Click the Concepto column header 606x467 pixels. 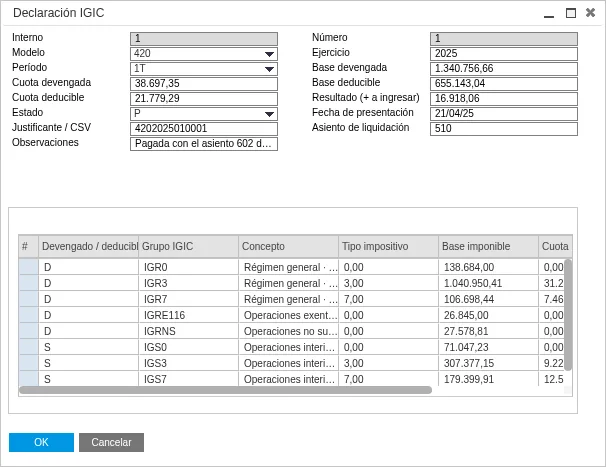click(x=289, y=247)
